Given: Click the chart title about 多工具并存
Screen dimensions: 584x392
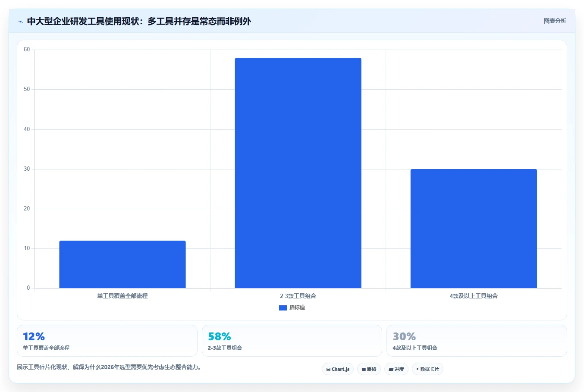Looking at the screenshot, I should [x=139, y=22].
